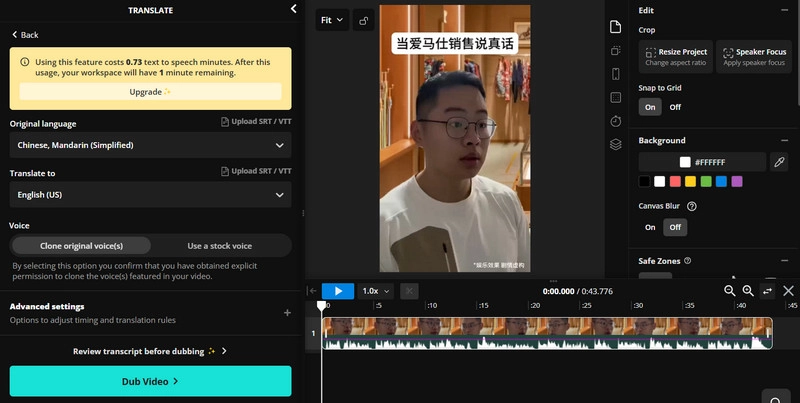Select the Clone original voice(s) option
This screenshot has height=403, width=800.
pos(82,245)
